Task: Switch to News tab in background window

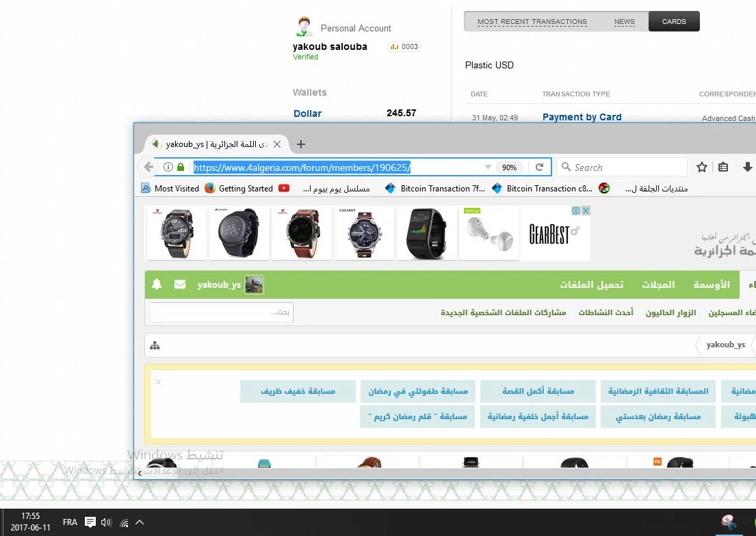Action: point(625,22)
